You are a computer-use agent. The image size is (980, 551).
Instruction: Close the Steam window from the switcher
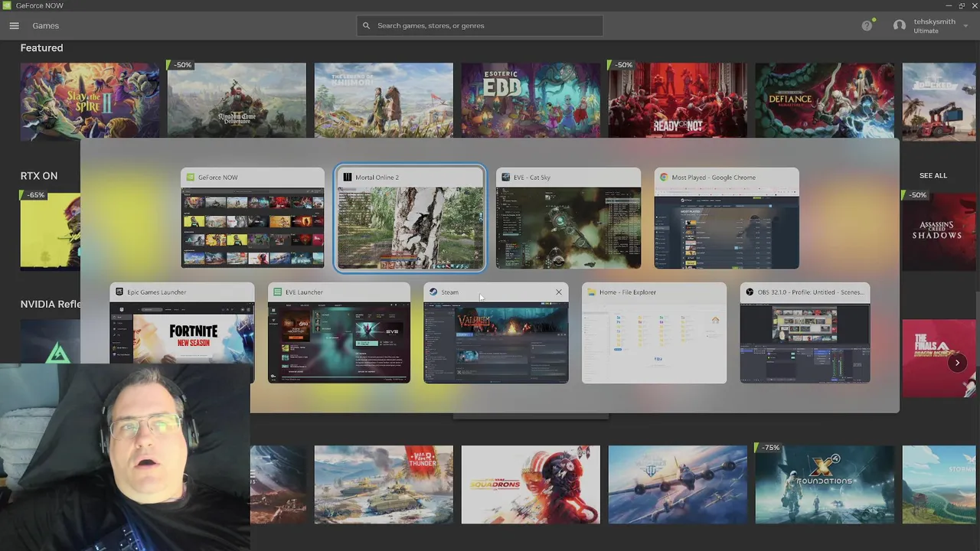pos(558,292)
